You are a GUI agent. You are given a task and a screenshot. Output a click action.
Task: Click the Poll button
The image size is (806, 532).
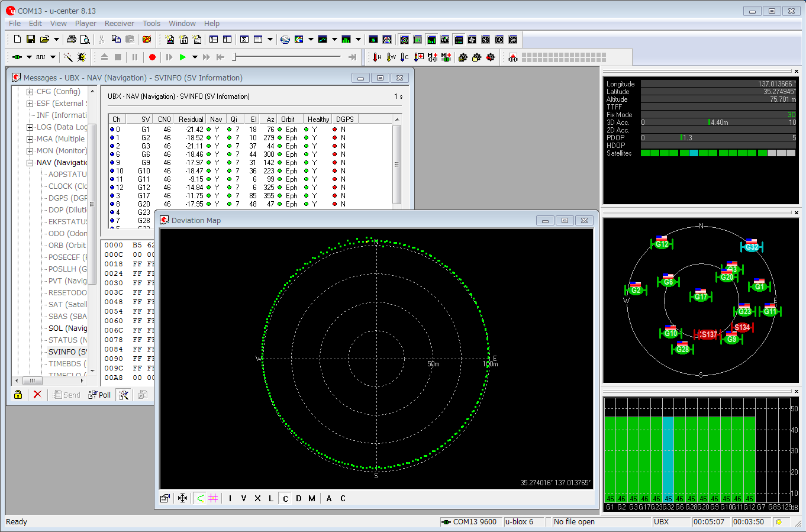point(99,395)
